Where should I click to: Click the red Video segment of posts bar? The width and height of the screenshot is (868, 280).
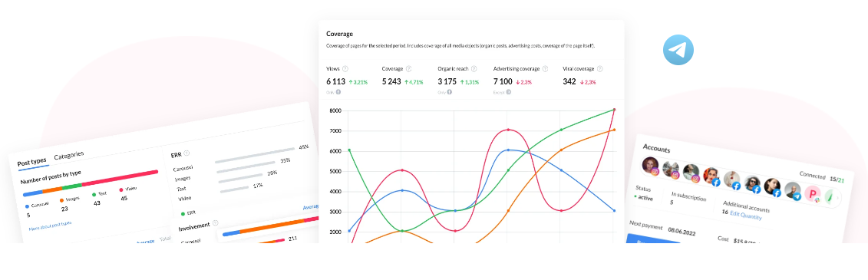(120, 179)
